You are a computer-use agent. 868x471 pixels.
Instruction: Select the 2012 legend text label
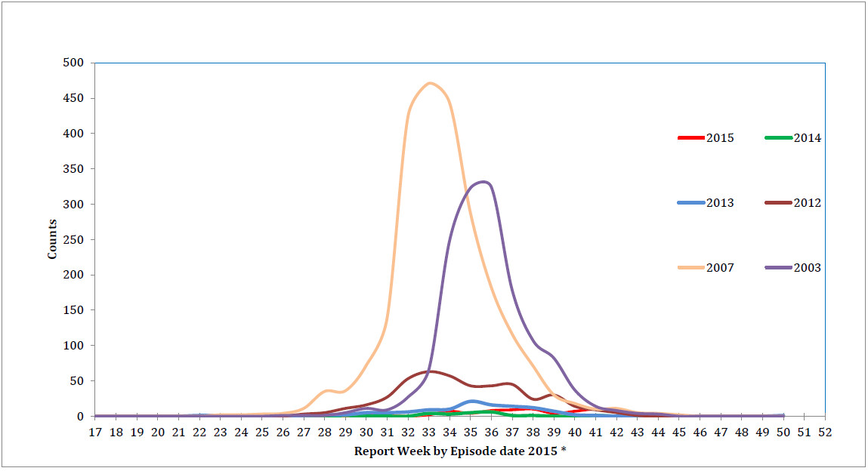808,203
